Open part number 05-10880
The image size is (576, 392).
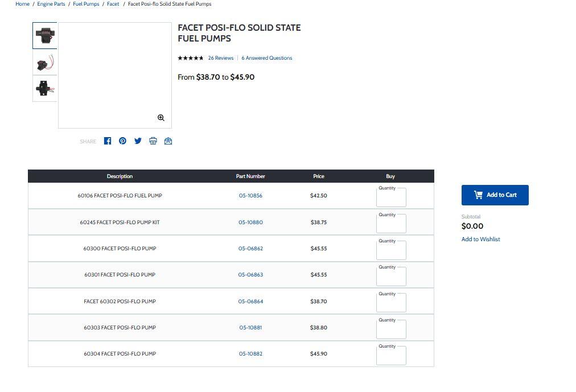coord(250,222)
